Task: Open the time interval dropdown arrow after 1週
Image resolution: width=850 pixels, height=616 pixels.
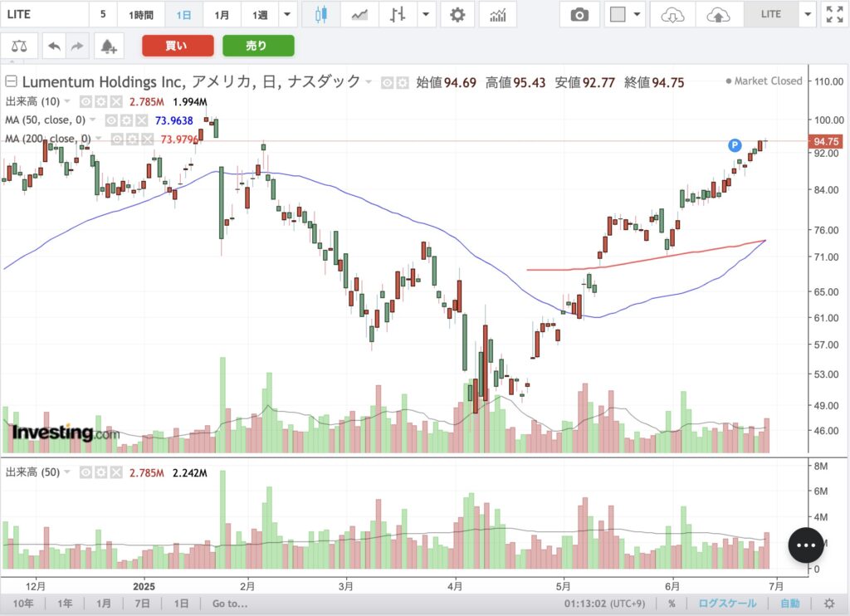Action: 287,15
